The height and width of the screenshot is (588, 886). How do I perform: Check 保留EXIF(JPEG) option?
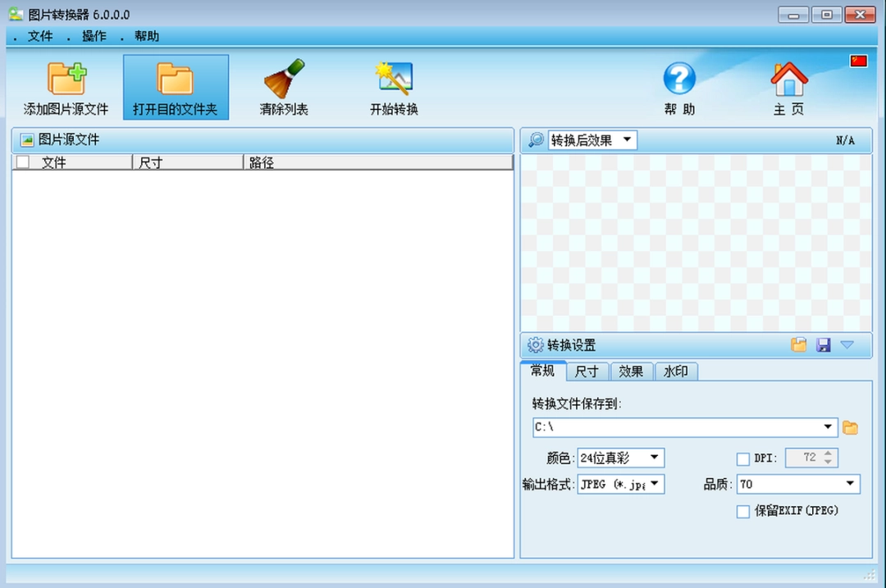pyautogui.click(x=742, y=511)
